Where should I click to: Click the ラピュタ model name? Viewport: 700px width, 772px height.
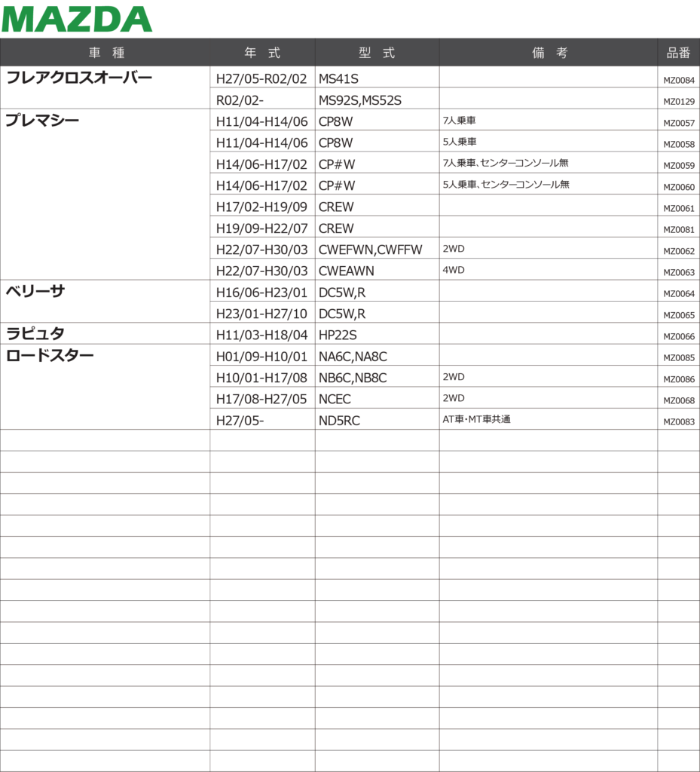click(35, 334)
